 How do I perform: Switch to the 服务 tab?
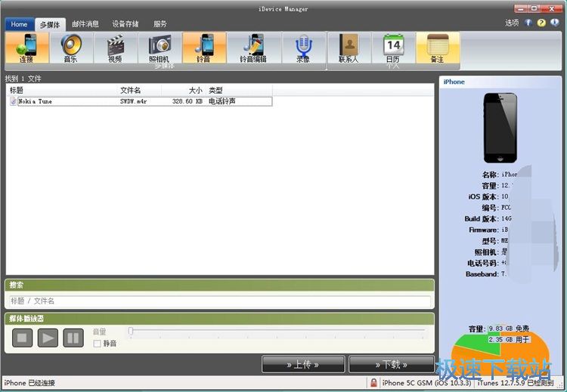[160, 24]
